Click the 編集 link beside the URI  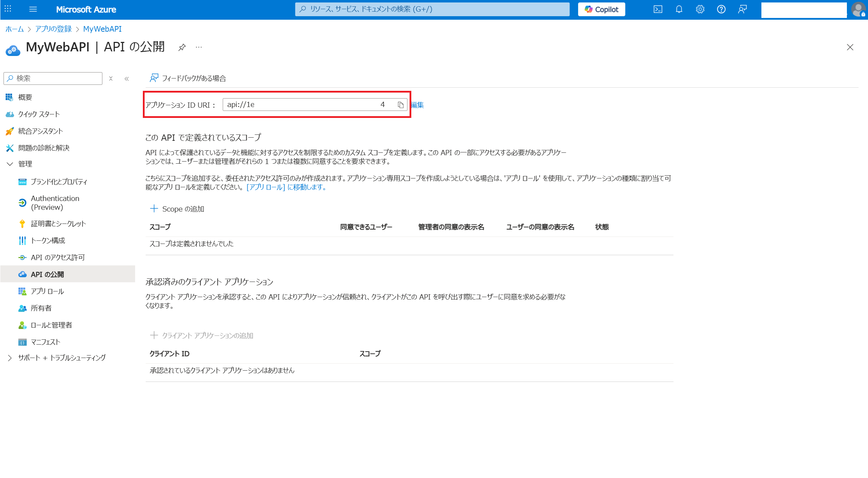(x=418, y=105)
